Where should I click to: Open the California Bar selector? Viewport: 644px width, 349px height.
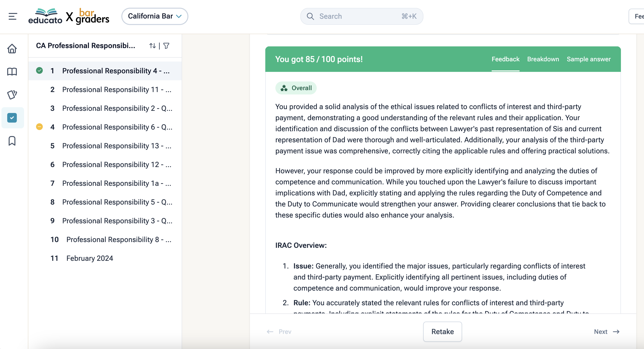pos(155,16)
